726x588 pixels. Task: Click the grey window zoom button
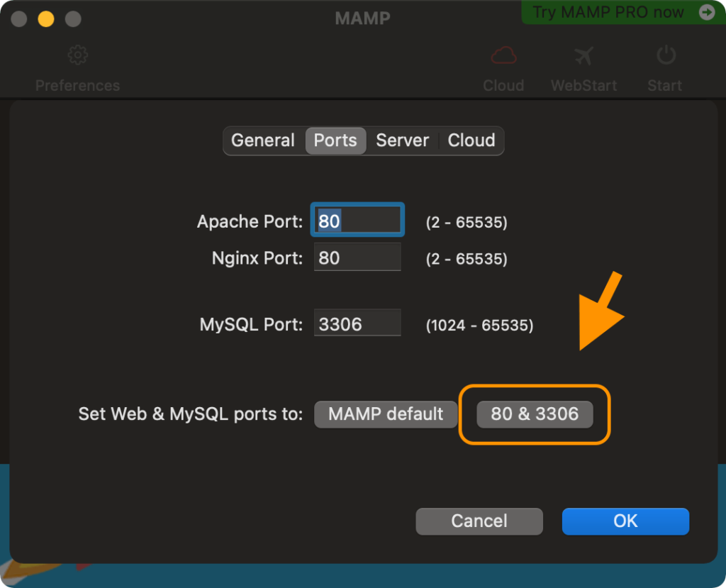click(x=73, y=18)
